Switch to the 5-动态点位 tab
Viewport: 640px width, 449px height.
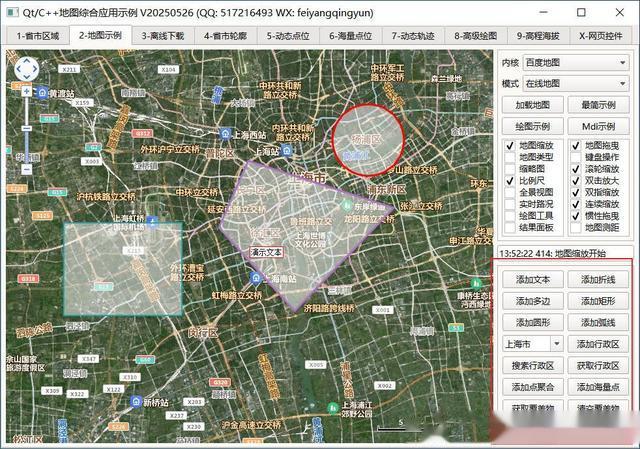click(x=288, y=36)
